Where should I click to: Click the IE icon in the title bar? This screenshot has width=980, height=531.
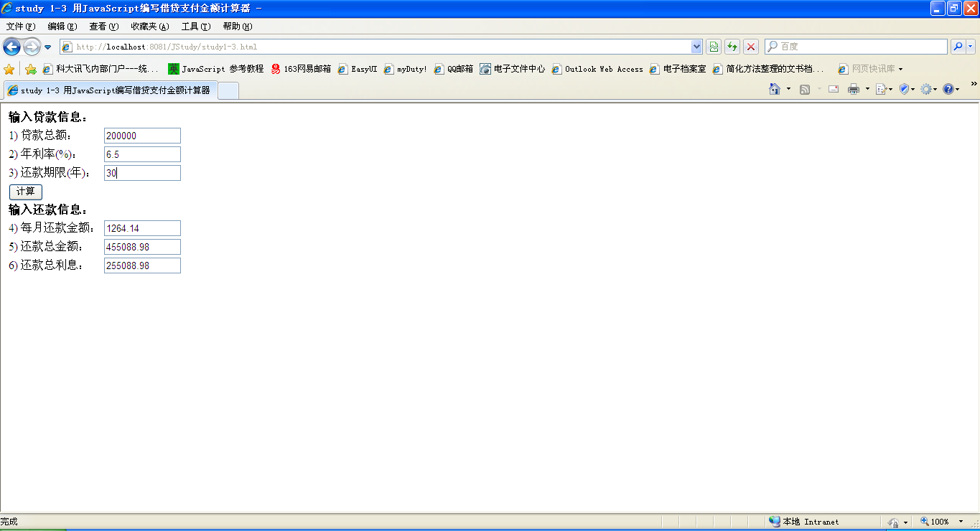coord(7,8)
